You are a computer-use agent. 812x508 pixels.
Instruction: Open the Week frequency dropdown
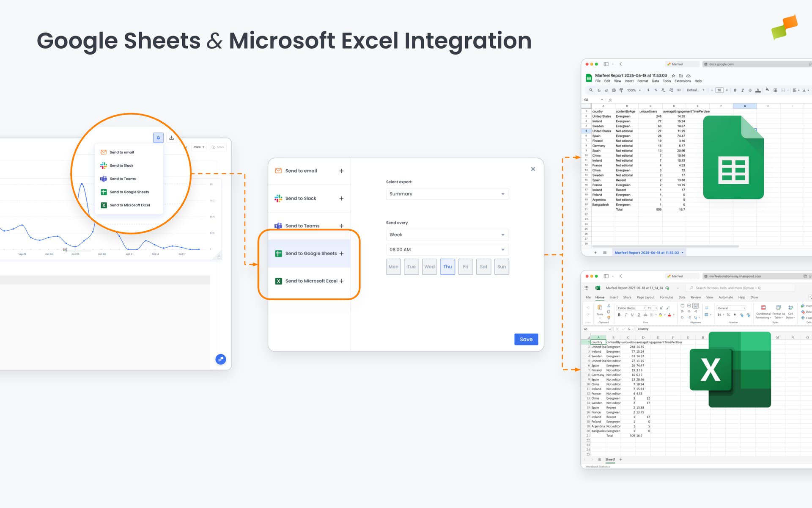tap(447, 234)
